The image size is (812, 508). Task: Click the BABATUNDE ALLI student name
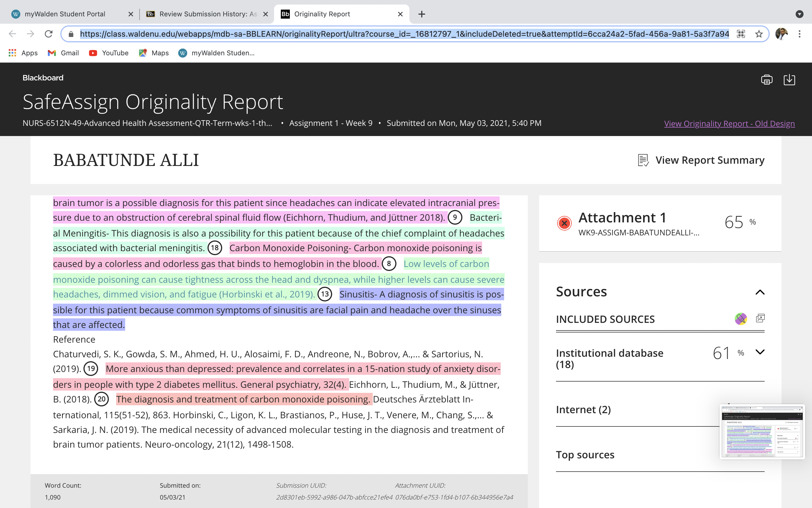pyautogui.click(x=126, y=160)
